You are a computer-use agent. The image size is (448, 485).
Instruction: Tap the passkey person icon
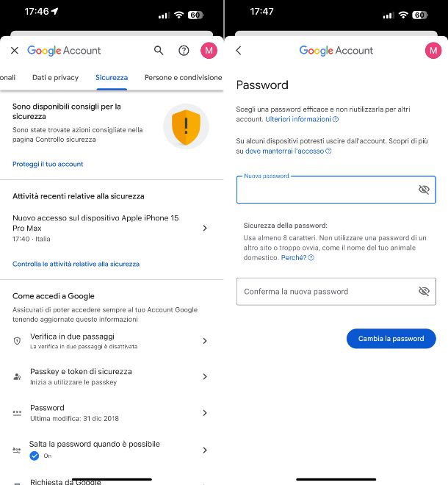pos(18,377)
